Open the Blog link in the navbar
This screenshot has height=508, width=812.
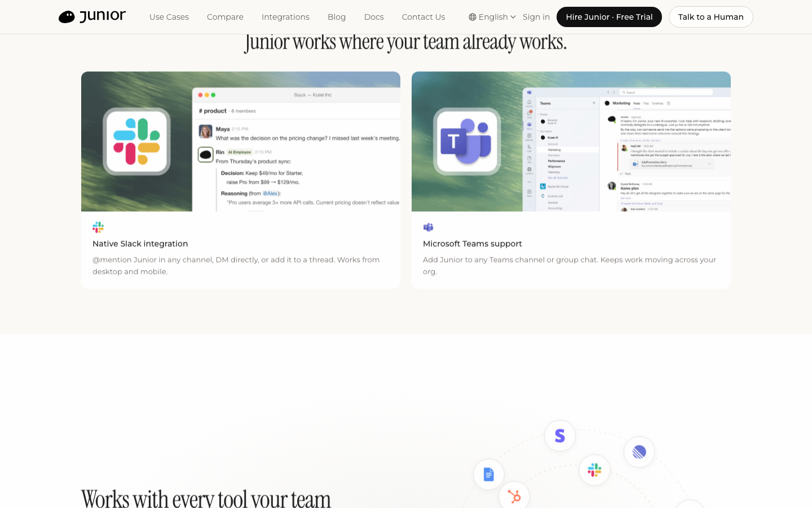(x=337, y=17)
